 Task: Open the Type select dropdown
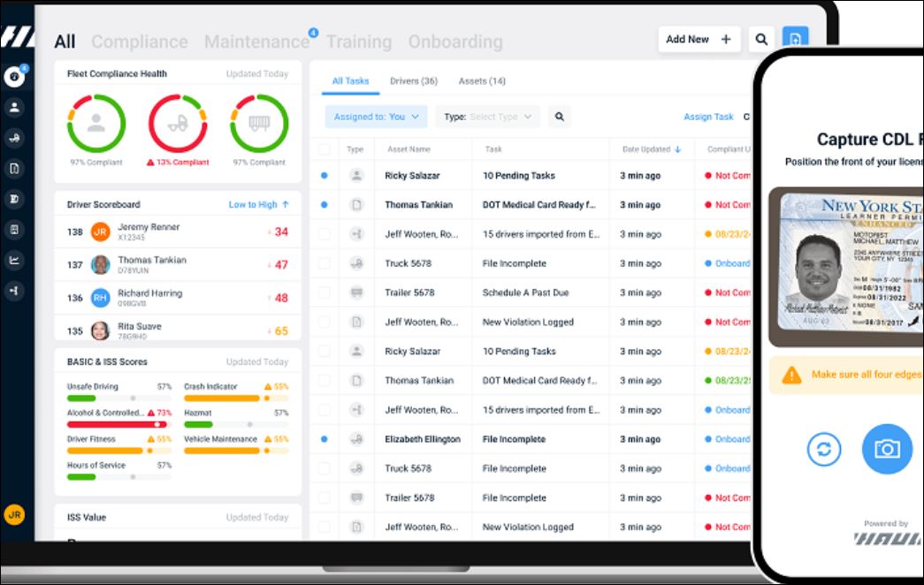click(x=487, y=117)
